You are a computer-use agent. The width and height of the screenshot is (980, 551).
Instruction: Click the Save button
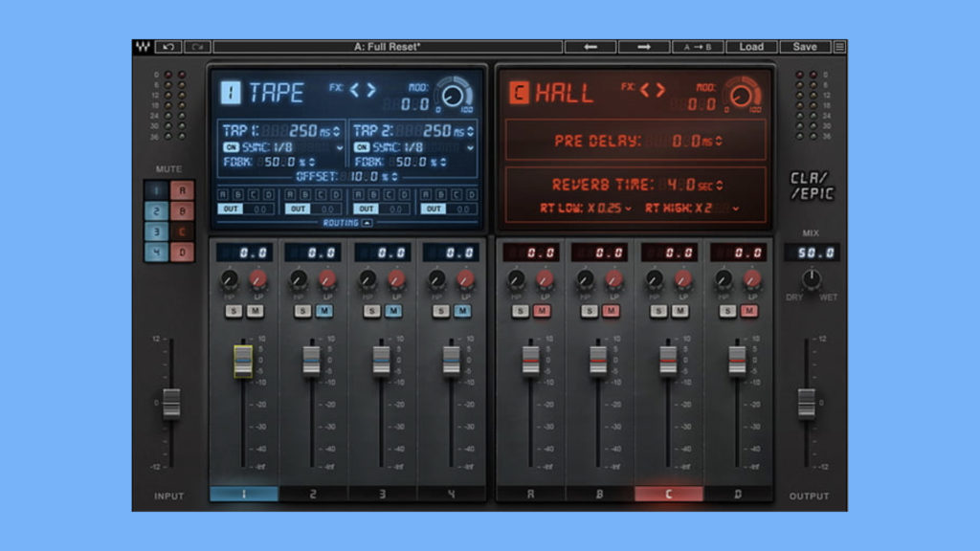click(805, 46)
